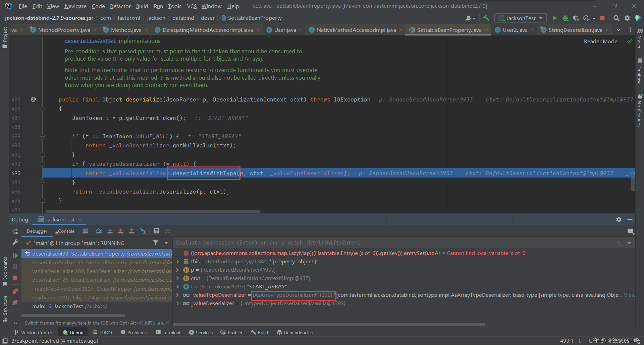Open the Dependencies tool window
Image resolution: width=644 pixels, height=345 pixels.
294,333
